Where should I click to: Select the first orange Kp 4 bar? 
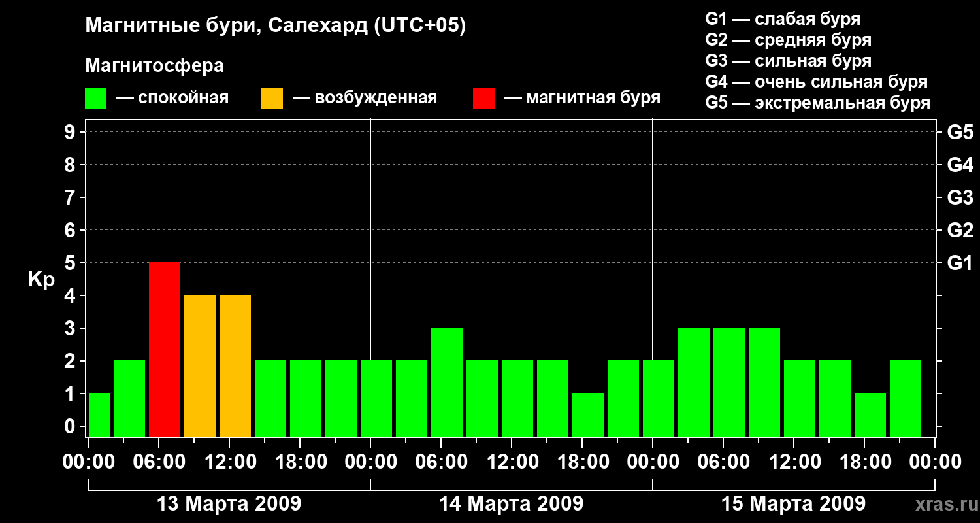pos(200,365)
